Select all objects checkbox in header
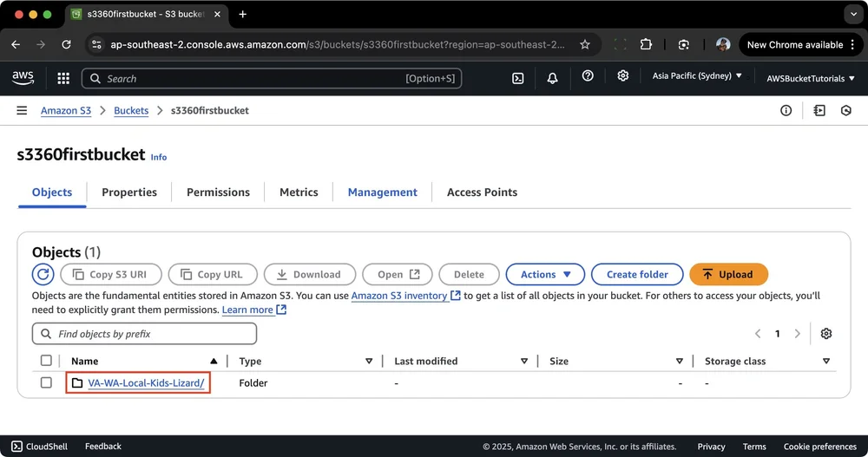The height and width of the screenshot is (457, 868). (46, 361)
